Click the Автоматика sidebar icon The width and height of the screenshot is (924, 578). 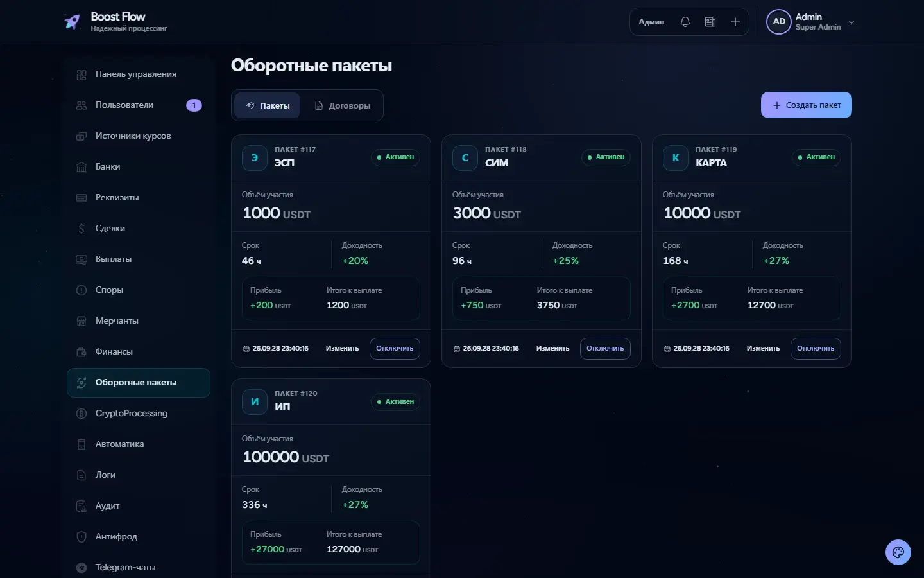click(x=81, y=444)
